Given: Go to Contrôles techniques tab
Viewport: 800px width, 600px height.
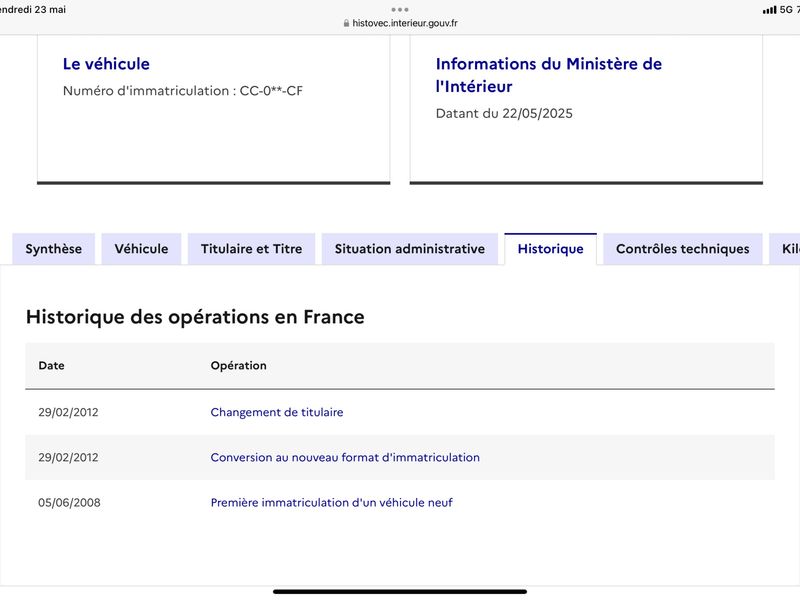Looking at the screenshot, I should point(683,249).
